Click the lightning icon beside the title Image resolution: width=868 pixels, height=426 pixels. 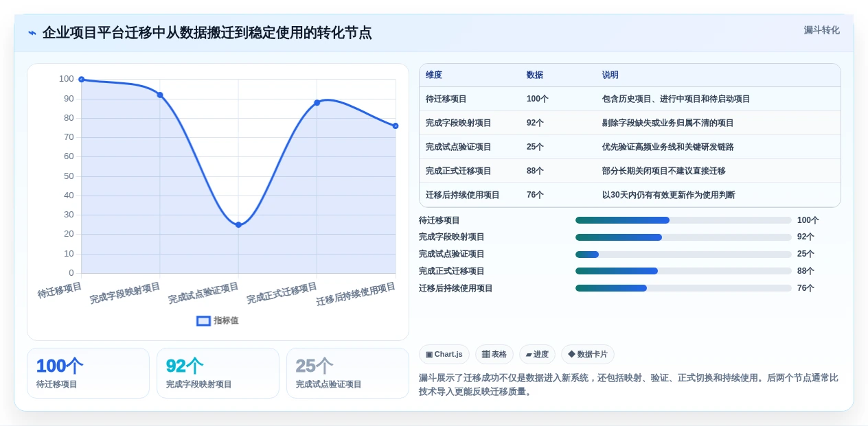coord(32,33)
